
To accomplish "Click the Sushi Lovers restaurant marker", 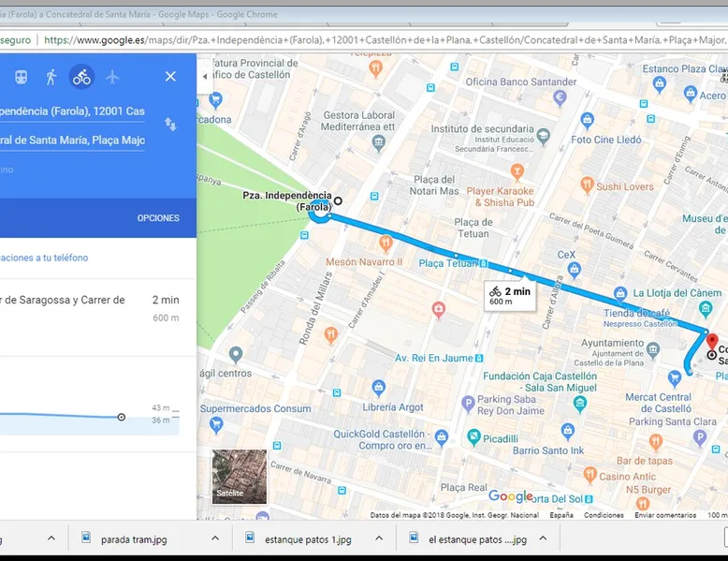I will pyautogui.click(x=587, y=185).
